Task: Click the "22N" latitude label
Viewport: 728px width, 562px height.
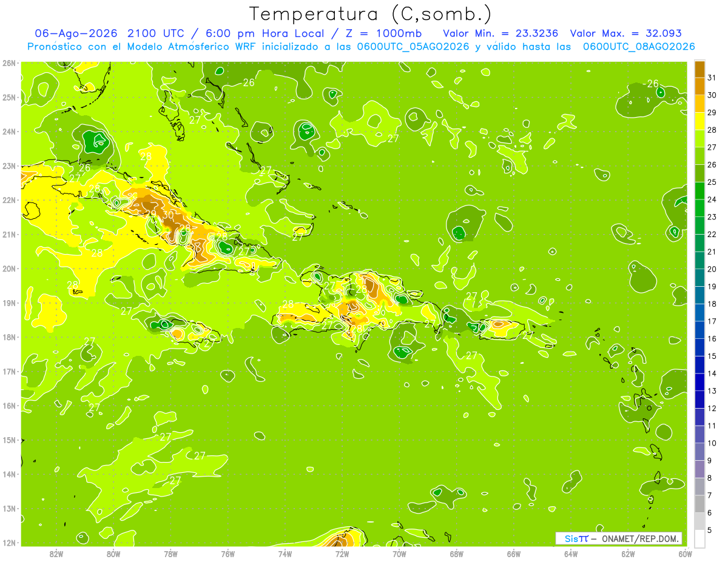Action: (10, 200)
